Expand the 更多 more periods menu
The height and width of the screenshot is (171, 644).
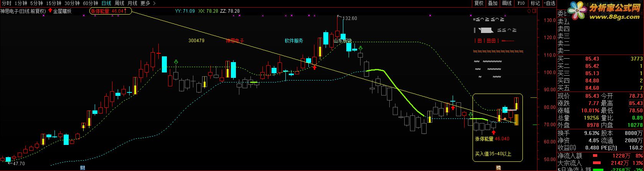click(148, 3)
